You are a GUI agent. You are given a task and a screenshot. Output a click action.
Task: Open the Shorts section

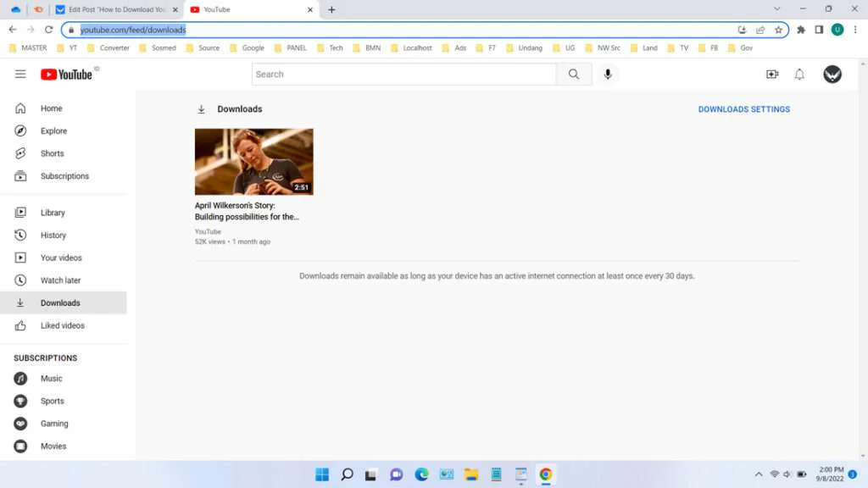52,153
